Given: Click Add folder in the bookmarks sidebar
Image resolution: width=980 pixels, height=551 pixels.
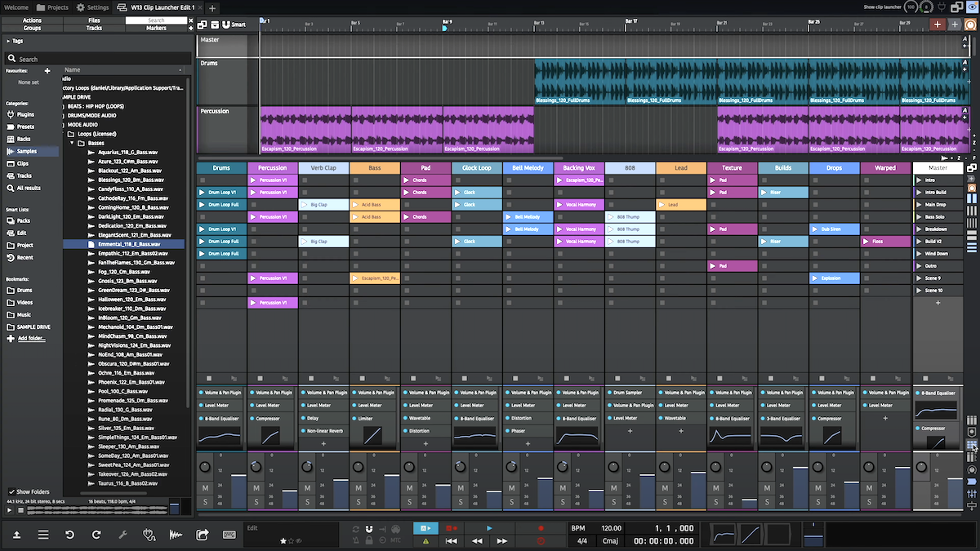Looking at the screenshot, I should point(30,337).
